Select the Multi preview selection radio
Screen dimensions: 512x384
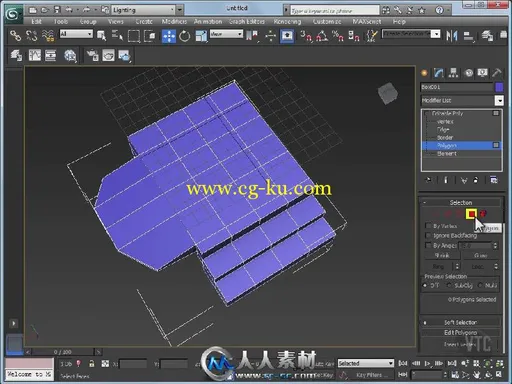click(x=481, y=285)
